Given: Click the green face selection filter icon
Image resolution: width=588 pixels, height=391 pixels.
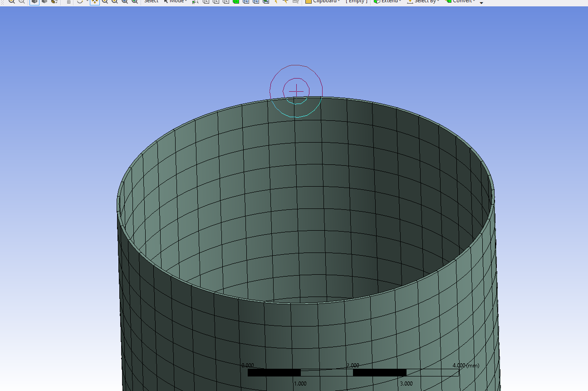Looking at the screenshot, I should 236,1.
